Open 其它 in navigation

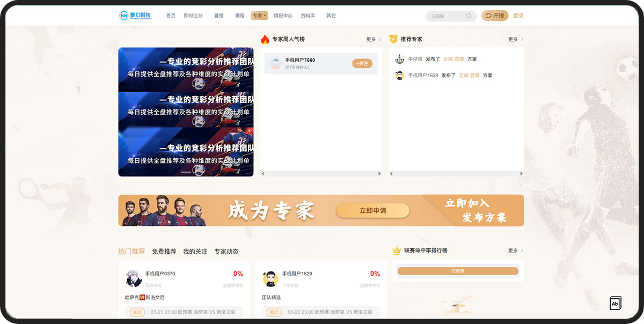(x=331, y=16)
